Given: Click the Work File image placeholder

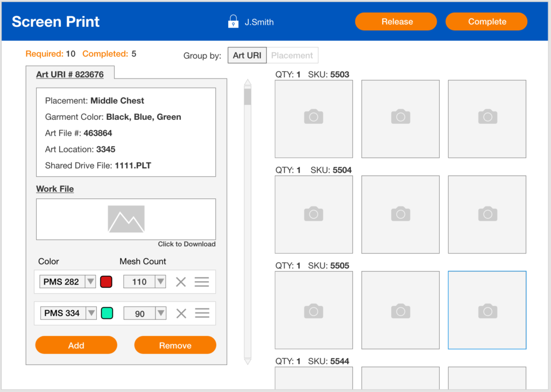Looking at the screenshot, I should [x=126, y=219].
